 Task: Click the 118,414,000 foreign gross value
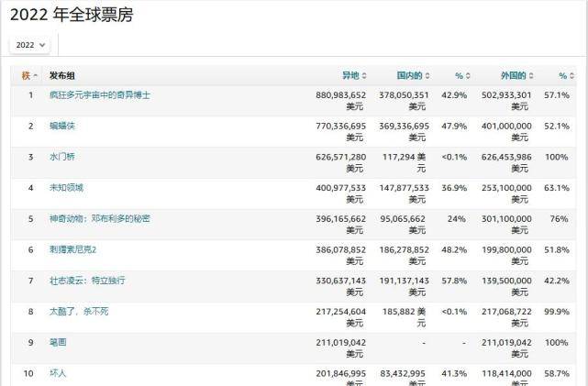coord(506,373)
